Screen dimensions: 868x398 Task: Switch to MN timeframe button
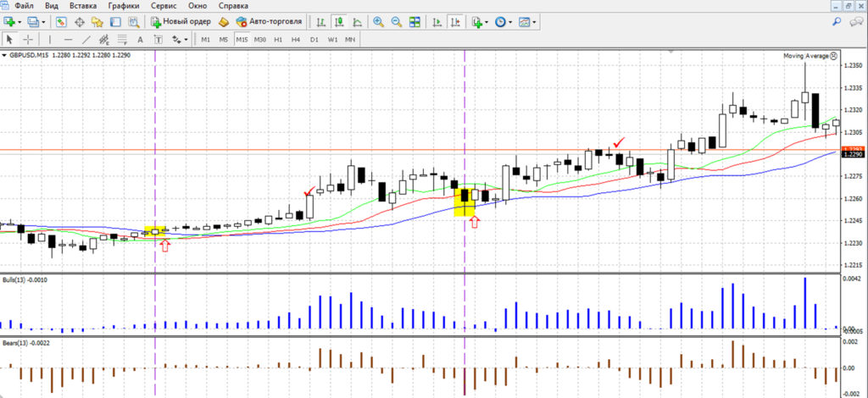click(x=350, y=40)
